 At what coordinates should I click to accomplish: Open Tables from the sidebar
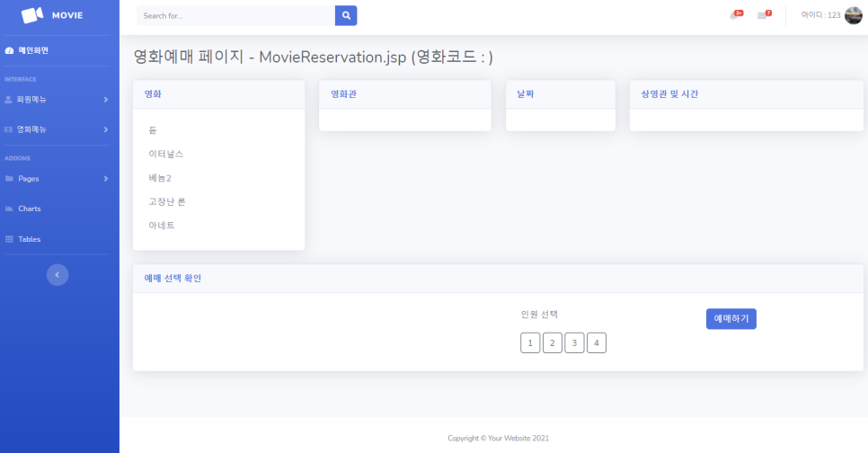pos(29,239)
